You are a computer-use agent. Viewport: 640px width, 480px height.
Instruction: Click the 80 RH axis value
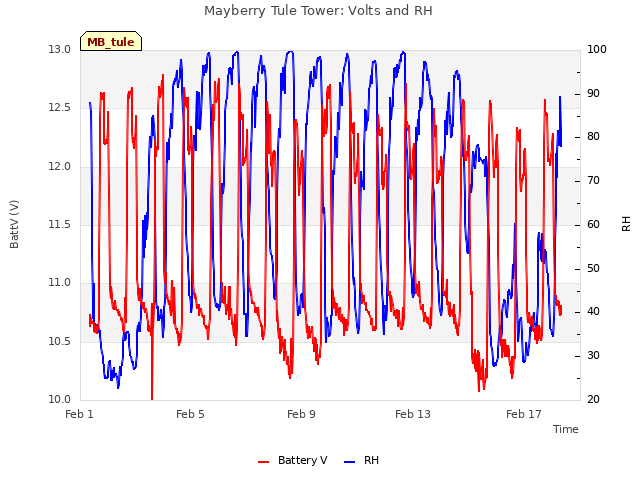(593, 136)
